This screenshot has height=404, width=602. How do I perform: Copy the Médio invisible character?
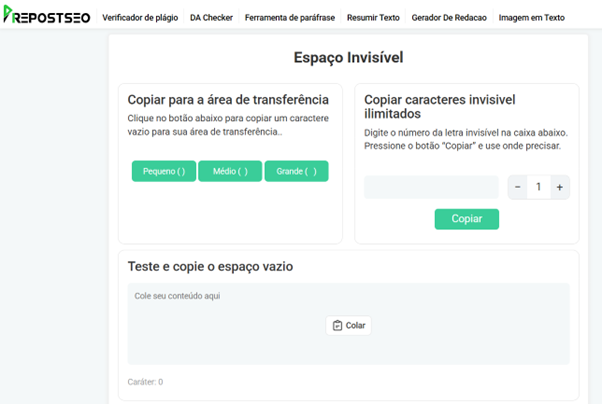[230, 171]
